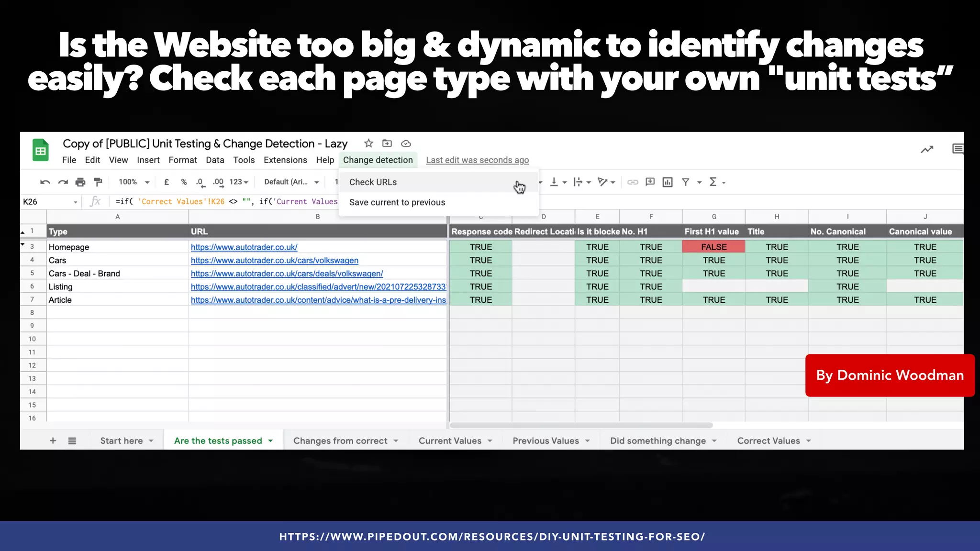Open Previous Values tab arrow
Screen dimensions: 980x551
click(588, 441)
